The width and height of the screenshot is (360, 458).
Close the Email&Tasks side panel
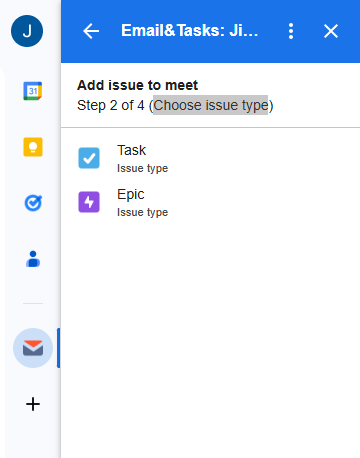click(x=331, y=31)
